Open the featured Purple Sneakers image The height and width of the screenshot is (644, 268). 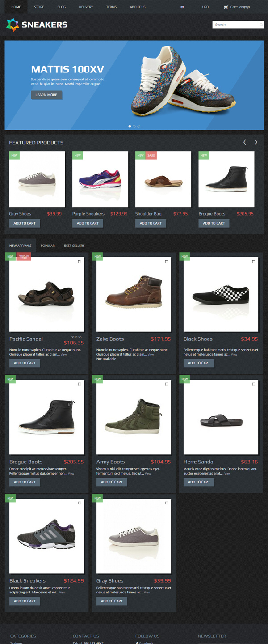(x=100, y=179)
